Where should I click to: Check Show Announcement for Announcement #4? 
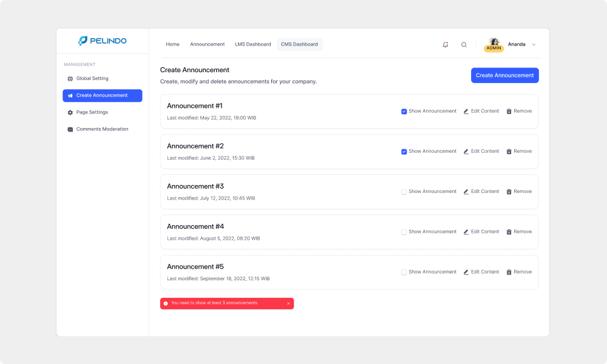coord(404,232)
